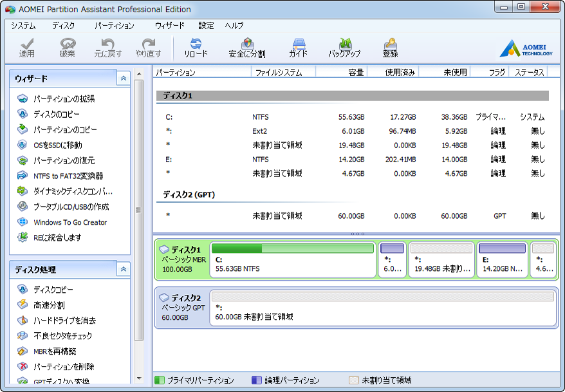Select the 4.67GB 未割り当て領域 row
This screenshot has width=565, height=392.
pyautogui.click(x=353, y=173)
